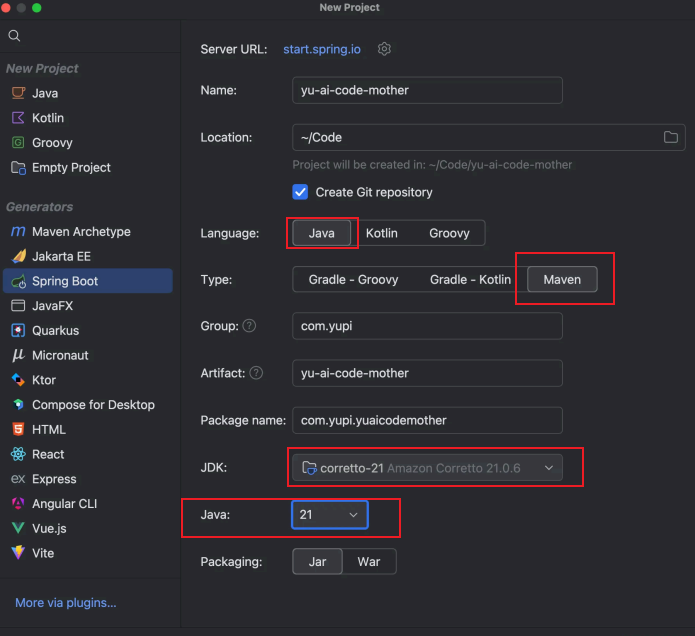Open the start.spring.io server link
The image size is (695, 636).
click(322, 49)
